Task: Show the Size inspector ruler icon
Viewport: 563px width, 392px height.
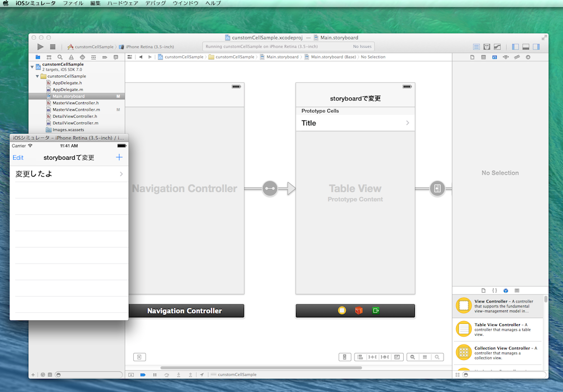Action: point(517,57)
